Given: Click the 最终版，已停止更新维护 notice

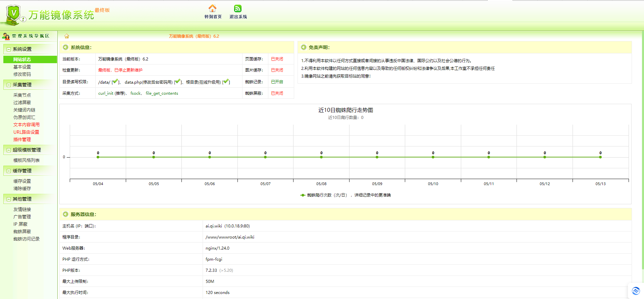Looking at the screenshot, I should (x=120, y=70).
